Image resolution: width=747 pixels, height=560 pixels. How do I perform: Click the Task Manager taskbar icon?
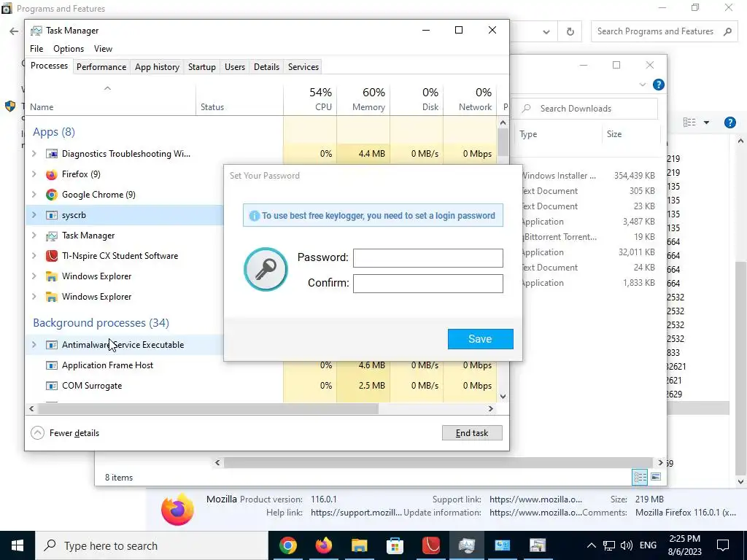click(x=466, y=545)
